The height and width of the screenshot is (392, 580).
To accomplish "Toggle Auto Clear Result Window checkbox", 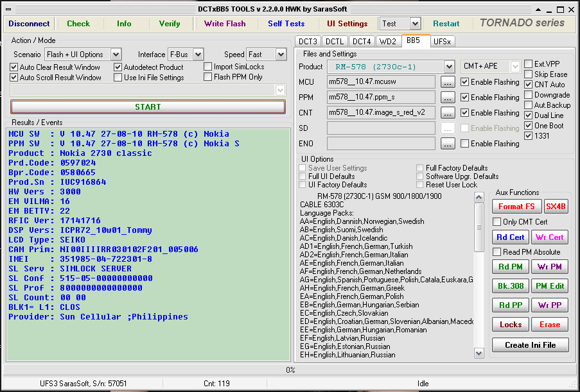I will (55, 67).
